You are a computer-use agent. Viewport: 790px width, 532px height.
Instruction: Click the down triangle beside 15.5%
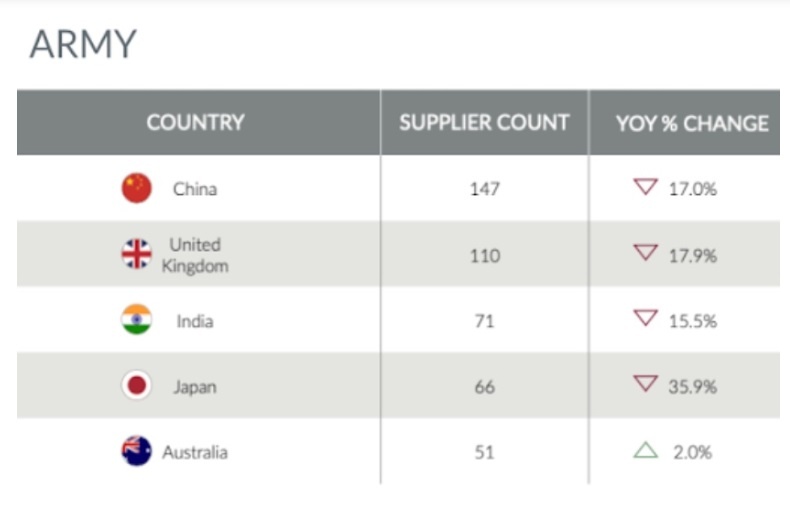click(x=645, y=318)
